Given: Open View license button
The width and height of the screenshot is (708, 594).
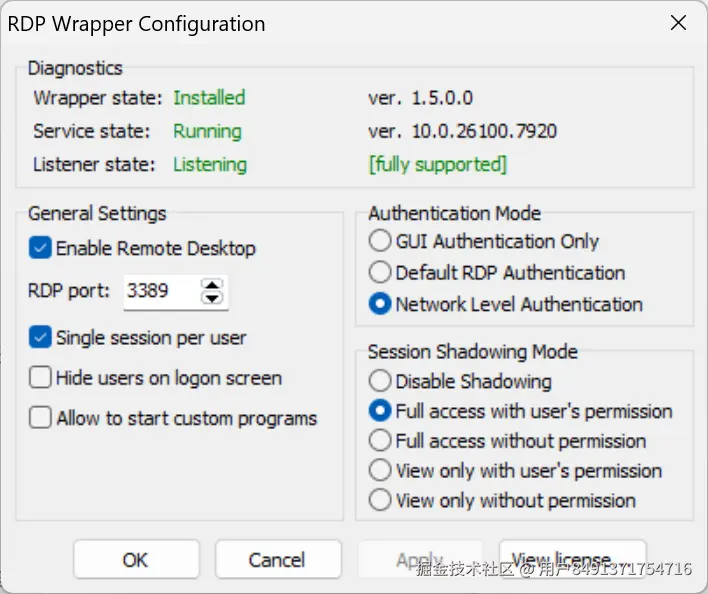Looking at the screenshot, I should tap(573, 559).
